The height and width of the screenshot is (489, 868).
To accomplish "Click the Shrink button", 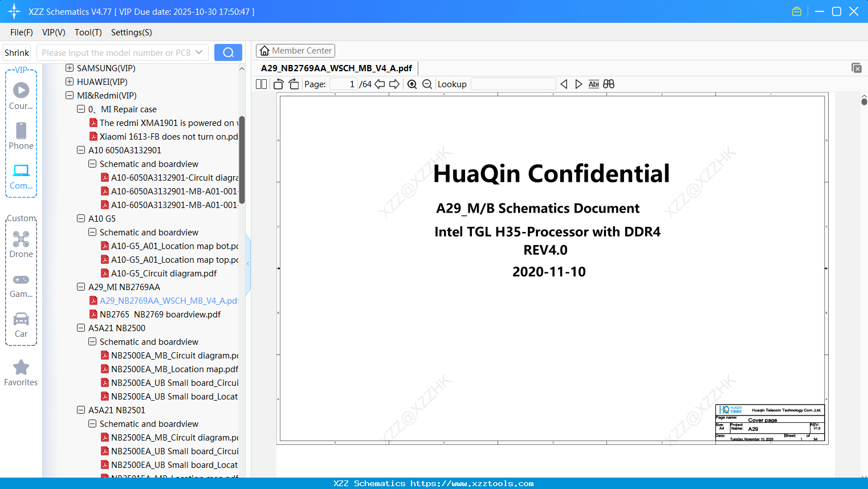I will 17,52.
